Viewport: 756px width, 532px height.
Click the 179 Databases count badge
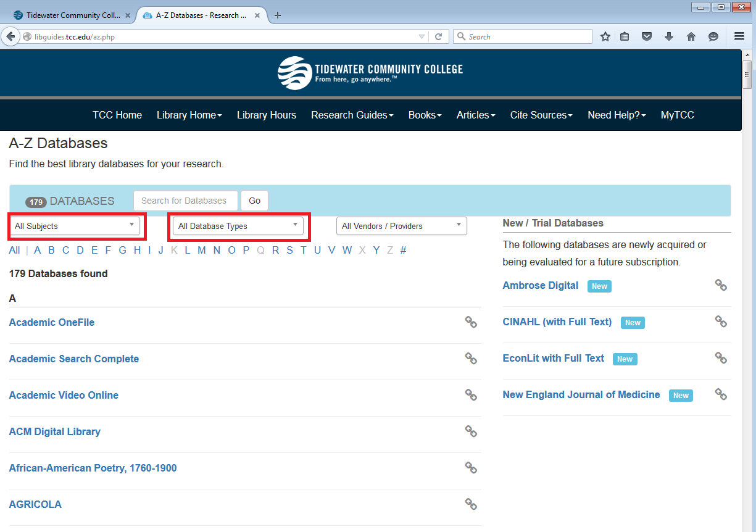(x=36, y=202)
